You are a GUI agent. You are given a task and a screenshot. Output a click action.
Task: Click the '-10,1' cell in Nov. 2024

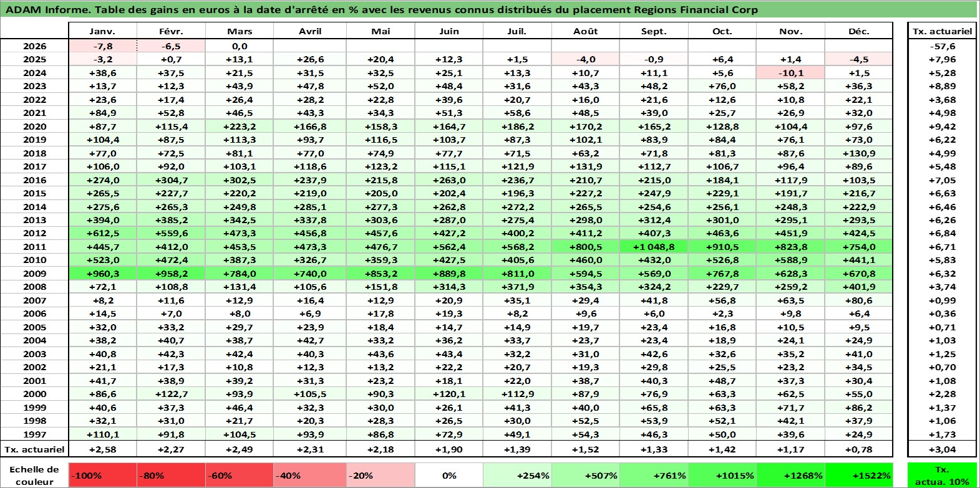pos(790,73)
